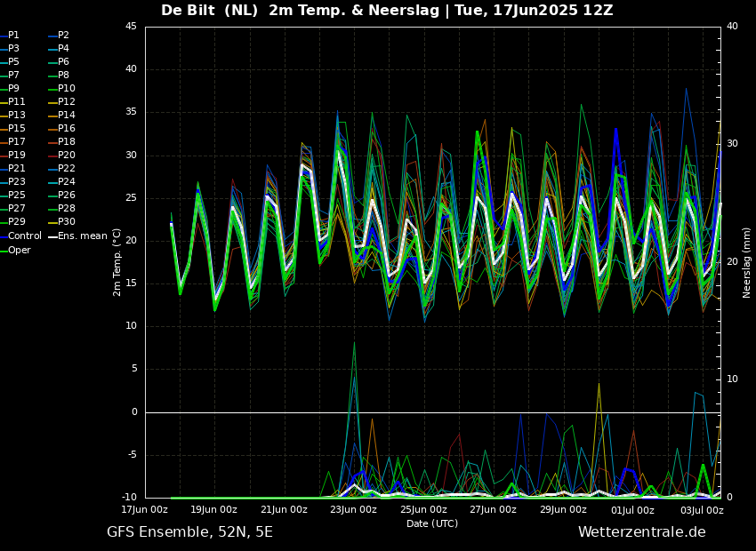Viewport: 756px width, 551px height.
Task: Click the 23Jun 00z date tick label
Action: (354, 510)
